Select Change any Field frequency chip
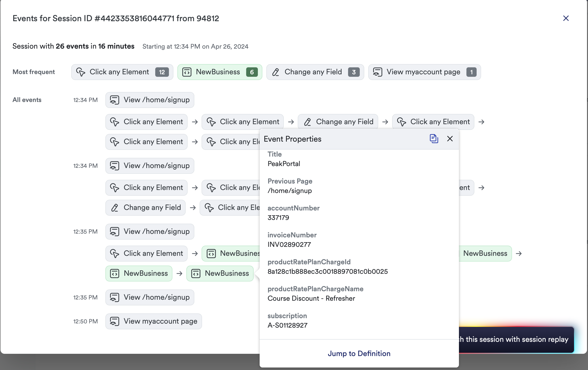Image resolution: width=588 pixels, height=370 pixels. [x=315, y=72]
